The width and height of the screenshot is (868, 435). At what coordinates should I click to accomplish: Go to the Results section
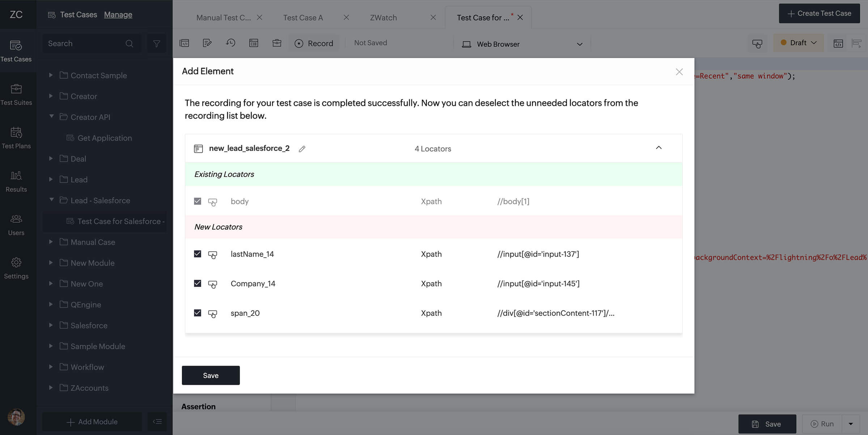tap(16, 181)
